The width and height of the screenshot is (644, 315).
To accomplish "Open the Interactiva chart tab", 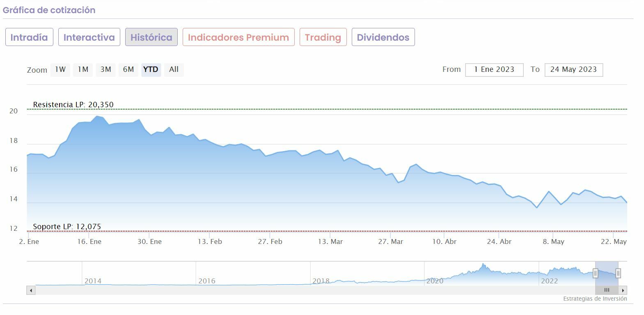I will click(89, 37).
